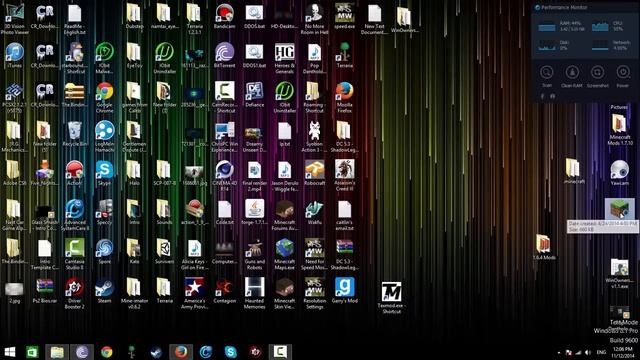The width and height of the screenshot is (640, 360).
Task: Select the Minecraft Maps.exe icon
Action: pyautogui.click(x=284, y=254)
